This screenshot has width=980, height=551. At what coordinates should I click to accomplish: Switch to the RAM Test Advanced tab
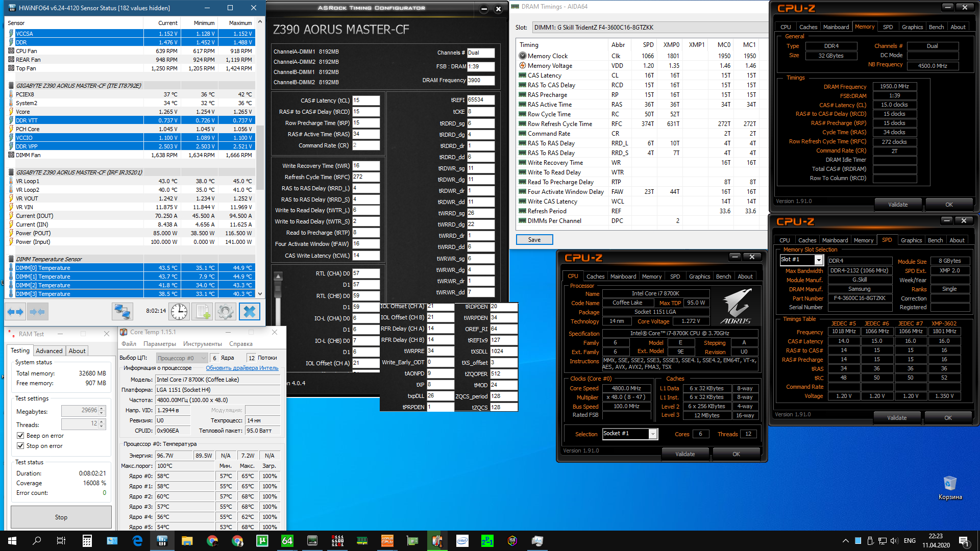(49, 350)
